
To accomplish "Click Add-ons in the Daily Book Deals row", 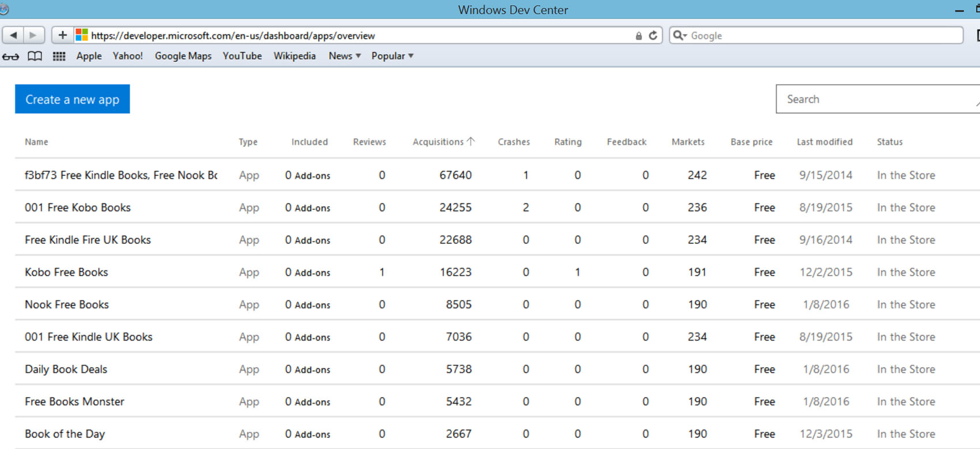I will coord(312,369).
